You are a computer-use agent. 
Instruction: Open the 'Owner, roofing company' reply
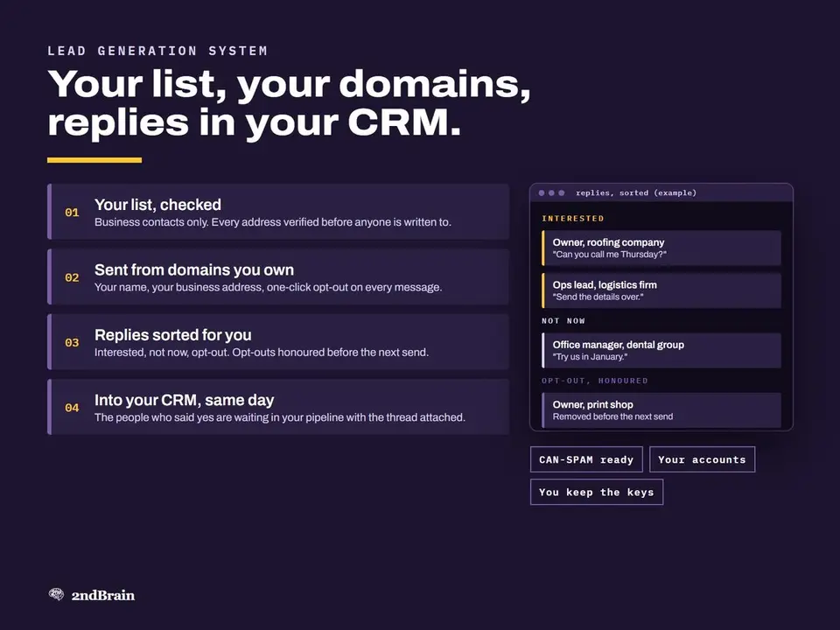[661, 248]
